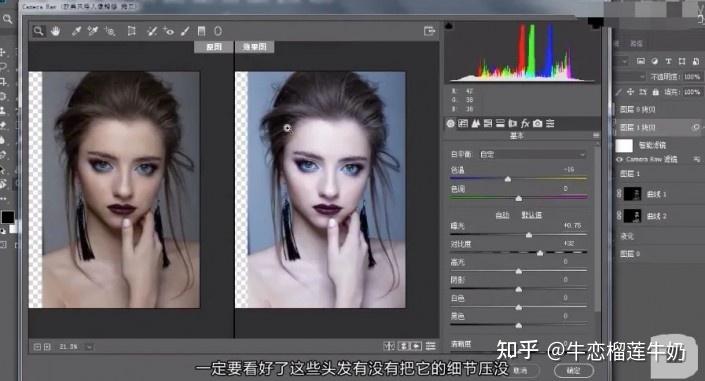Image resolution: width=705 pixels, height=381 pixels.
Task: Open the Tone Curve panel icon
Action: pyautogui.click(x=463, y=123)
